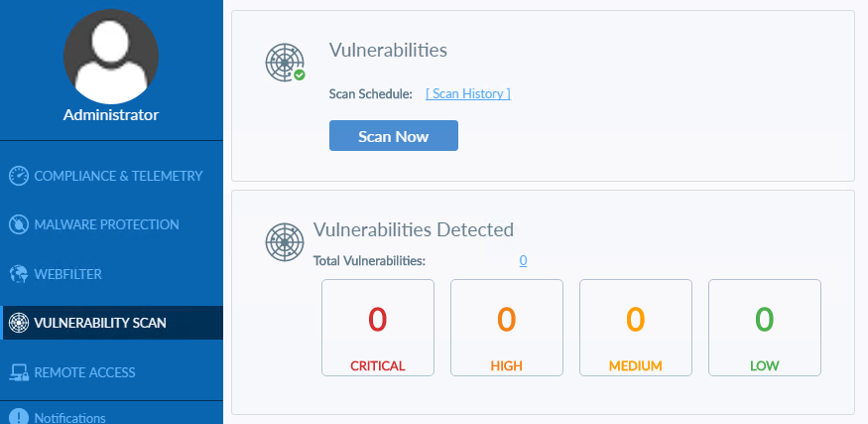
Task: Click the Malware Protection shield icon
Action: [18, 224]
